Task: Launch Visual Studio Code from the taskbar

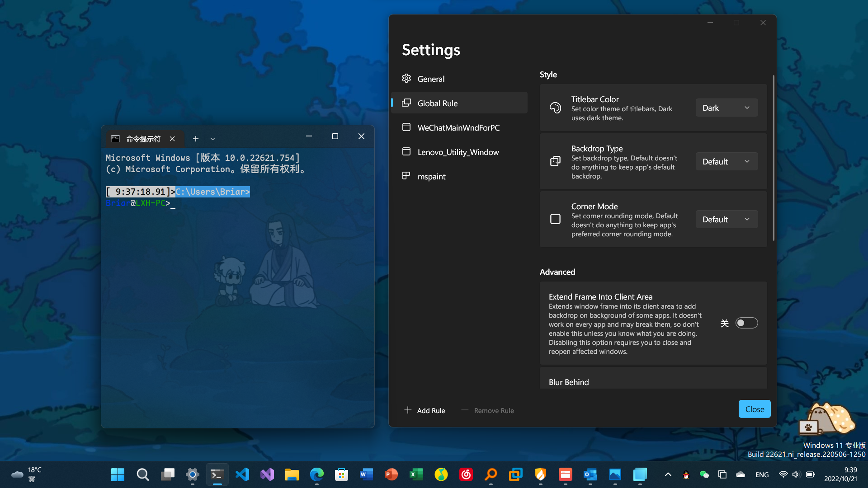Action: tap(242, 474)
